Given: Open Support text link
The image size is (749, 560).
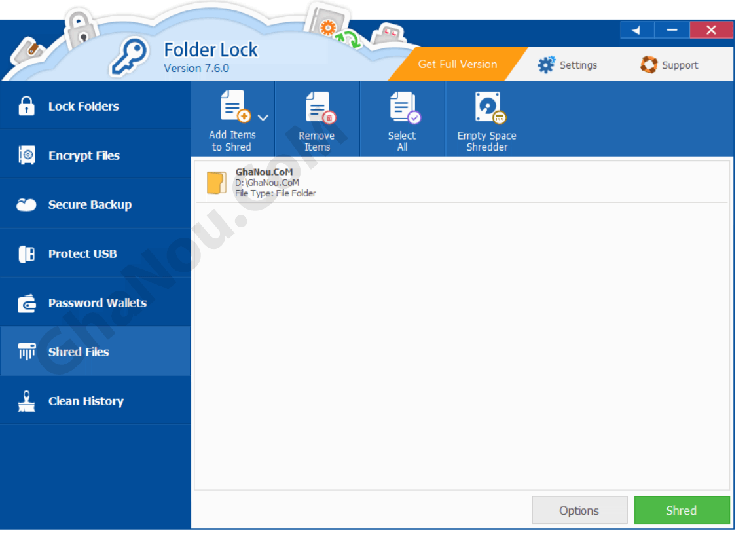Looking at the screenshot, I should (680, 65).
